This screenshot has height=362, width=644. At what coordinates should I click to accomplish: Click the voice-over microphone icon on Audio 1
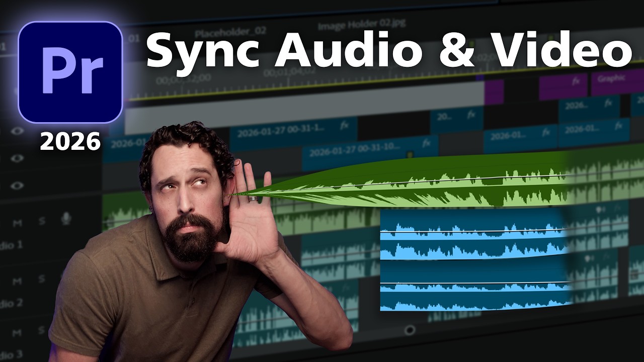point(65,219)
